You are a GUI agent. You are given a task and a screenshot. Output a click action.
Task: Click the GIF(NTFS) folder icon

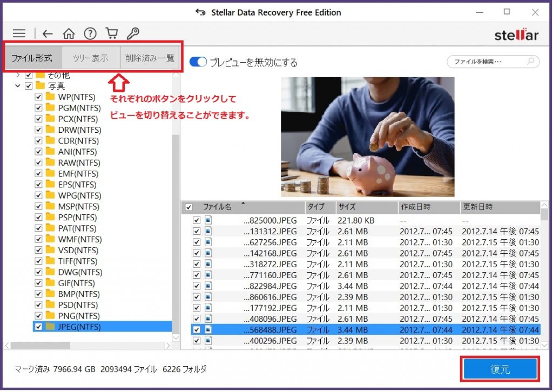(x=50, y=283)
